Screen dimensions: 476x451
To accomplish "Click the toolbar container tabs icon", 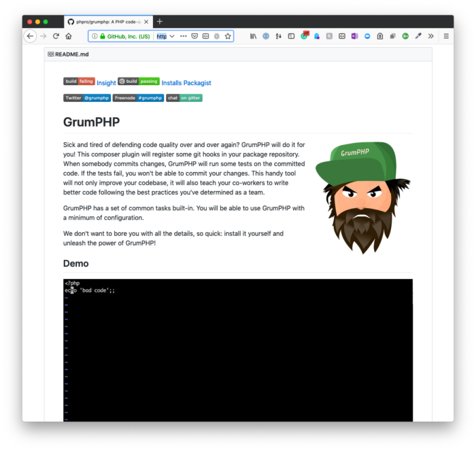I will [x=342, y=36].
